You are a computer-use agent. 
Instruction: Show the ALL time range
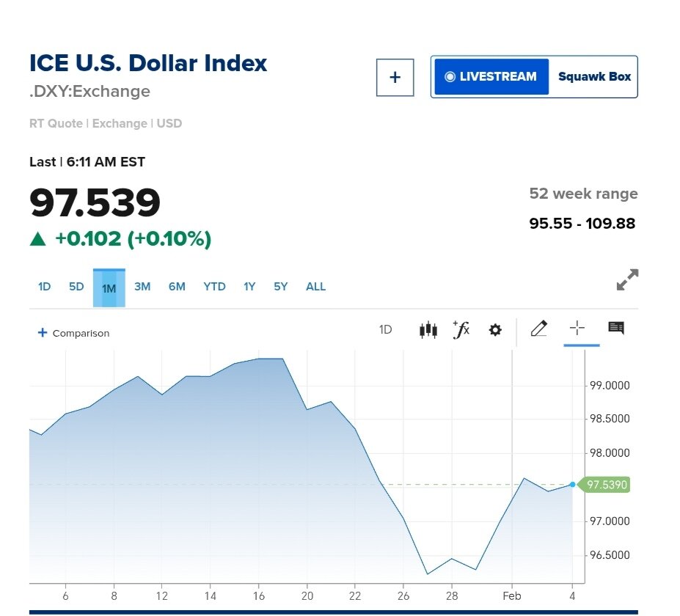pyautogui.click(x=315, y=287)
